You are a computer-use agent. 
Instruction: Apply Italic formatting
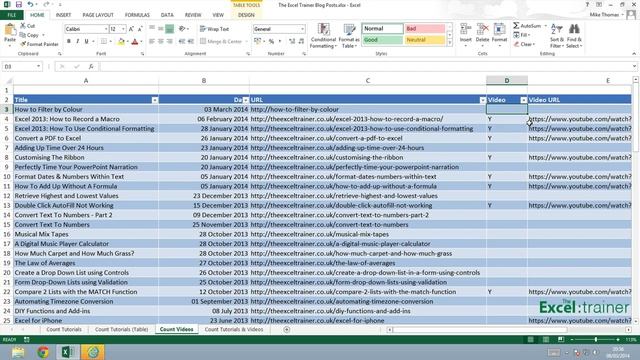coord(78,41)
